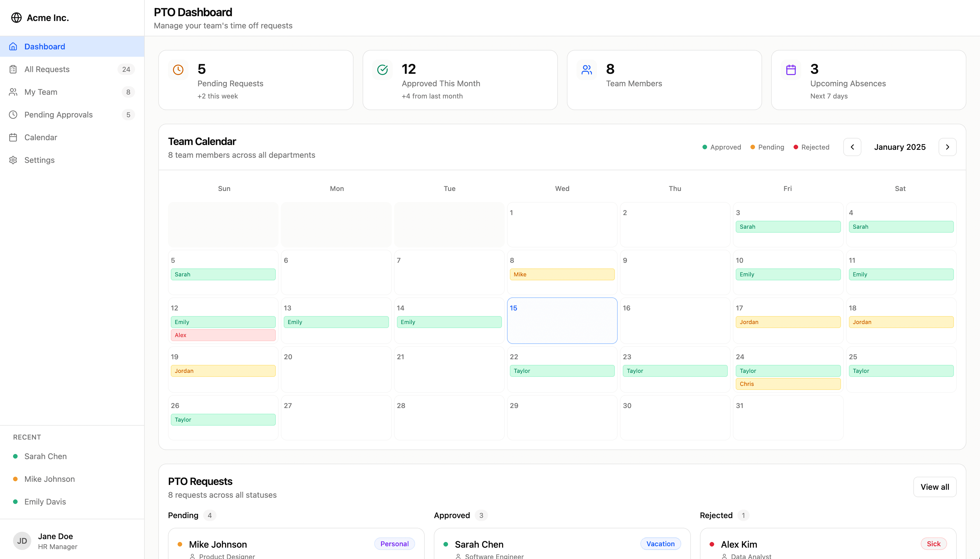Click the Vacation tag on Sarah Chen card
The height and width of the screenshot is (559, 980).
tap(660, 544)
